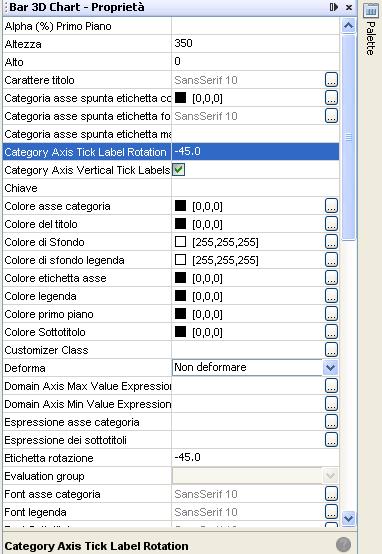Select the Colore legenda property label
The height and width of the screenshot is (554, 382).
tap(40, 296)
